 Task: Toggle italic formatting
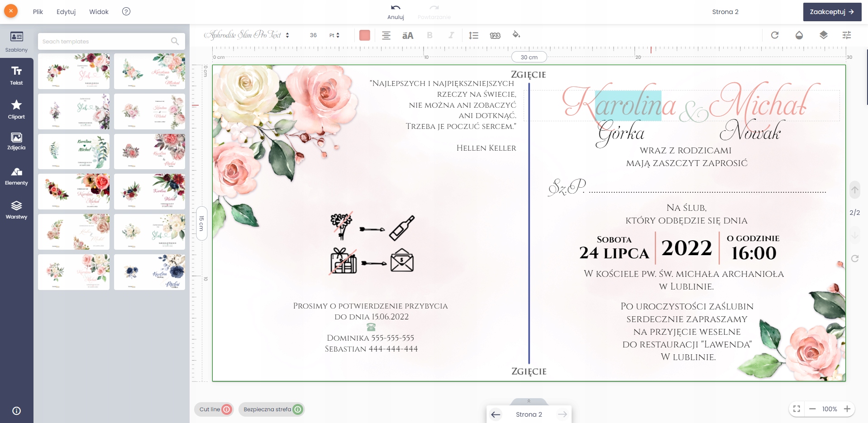451,35
